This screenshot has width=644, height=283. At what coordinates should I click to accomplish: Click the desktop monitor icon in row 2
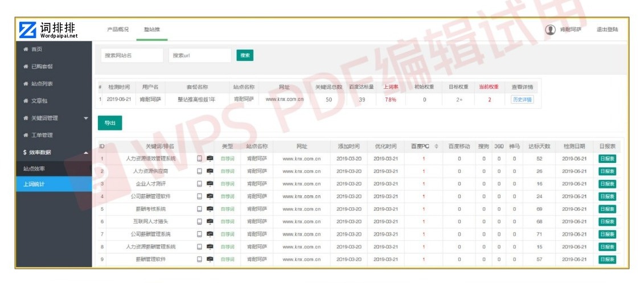pos(210,171)
